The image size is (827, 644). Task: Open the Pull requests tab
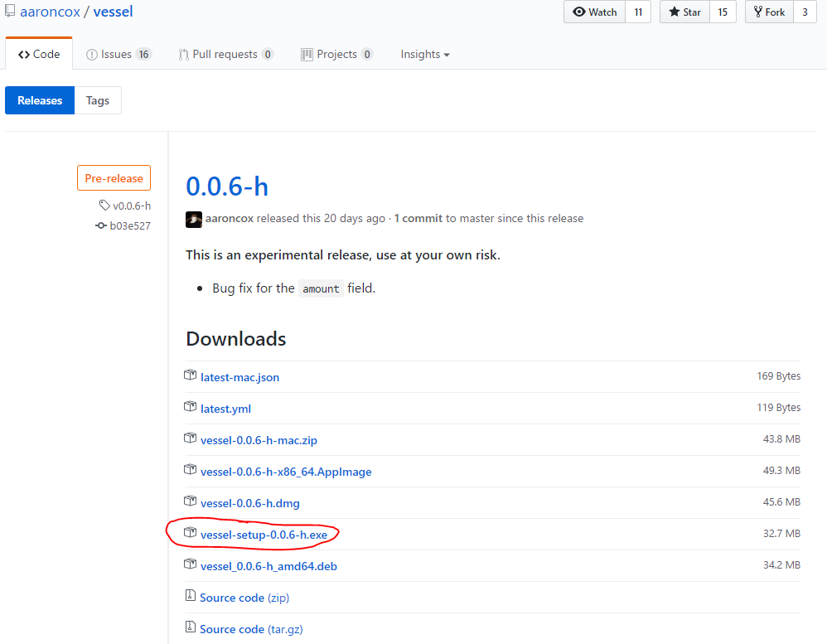pos(225,54)
